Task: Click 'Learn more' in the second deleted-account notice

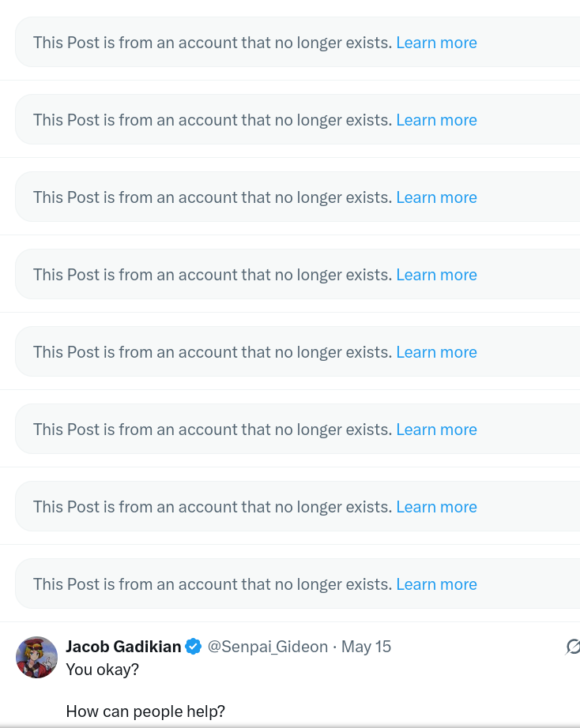Action: click(x=436, y=120)
